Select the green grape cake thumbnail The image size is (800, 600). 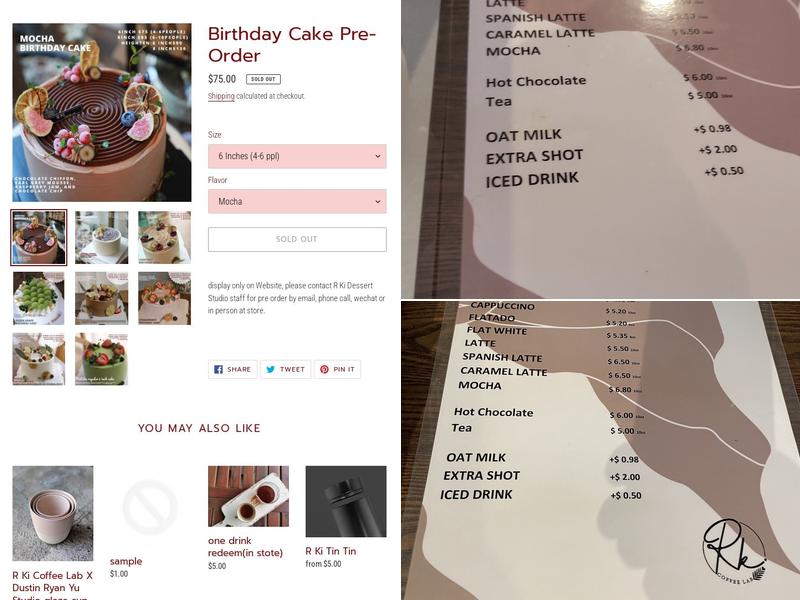pos(39,298)
